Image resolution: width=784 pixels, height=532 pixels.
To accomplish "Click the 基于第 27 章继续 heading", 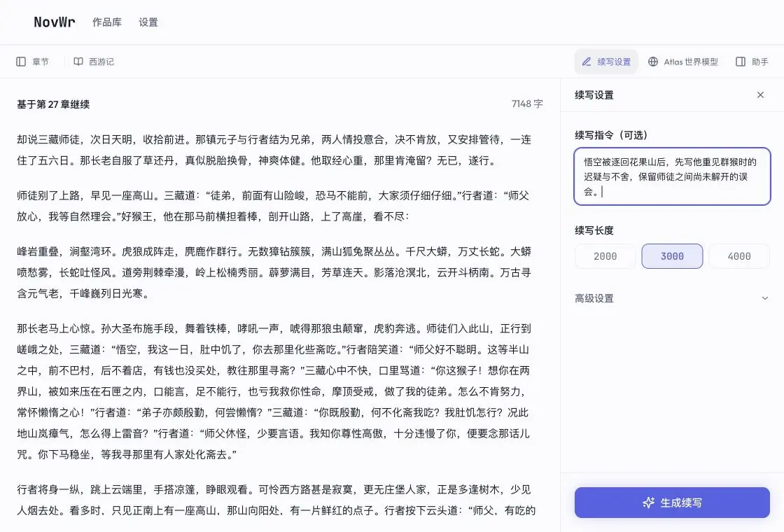I will pos(53,104).
